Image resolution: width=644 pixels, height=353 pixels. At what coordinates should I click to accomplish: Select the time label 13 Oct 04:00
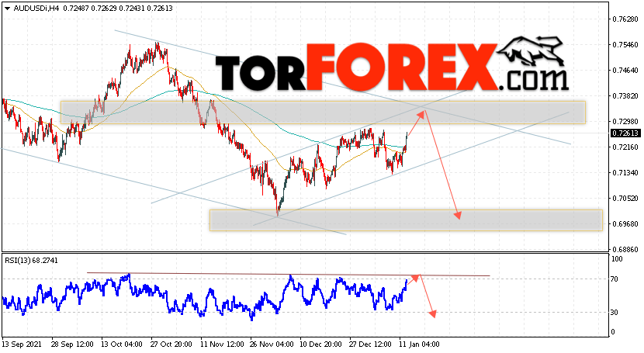[x=122, y=344]
